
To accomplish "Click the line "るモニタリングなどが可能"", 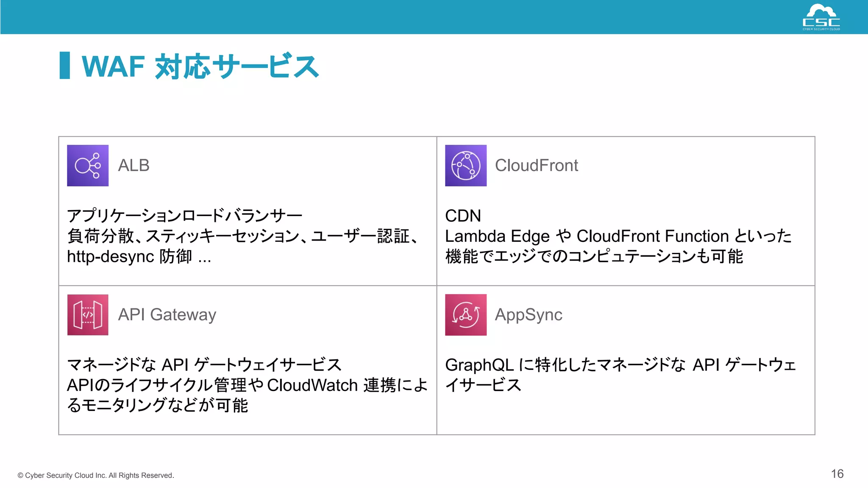I will click(x=158, y=405).
